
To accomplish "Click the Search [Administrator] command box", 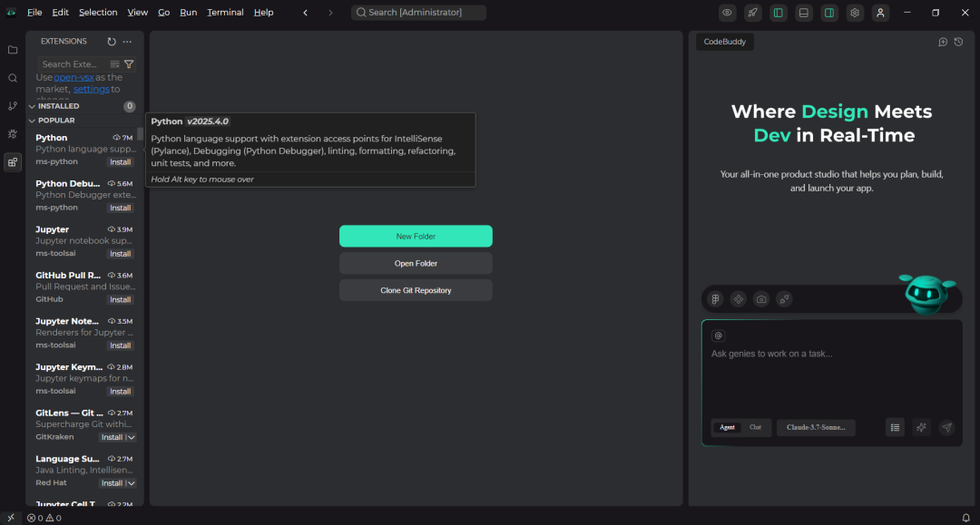I will 418,13.
